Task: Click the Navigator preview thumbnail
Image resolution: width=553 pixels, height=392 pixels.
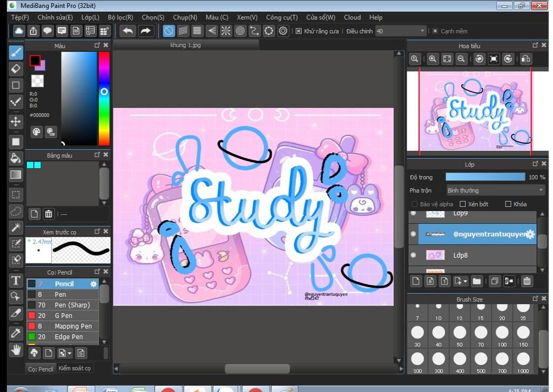Action: coord(475,111)
